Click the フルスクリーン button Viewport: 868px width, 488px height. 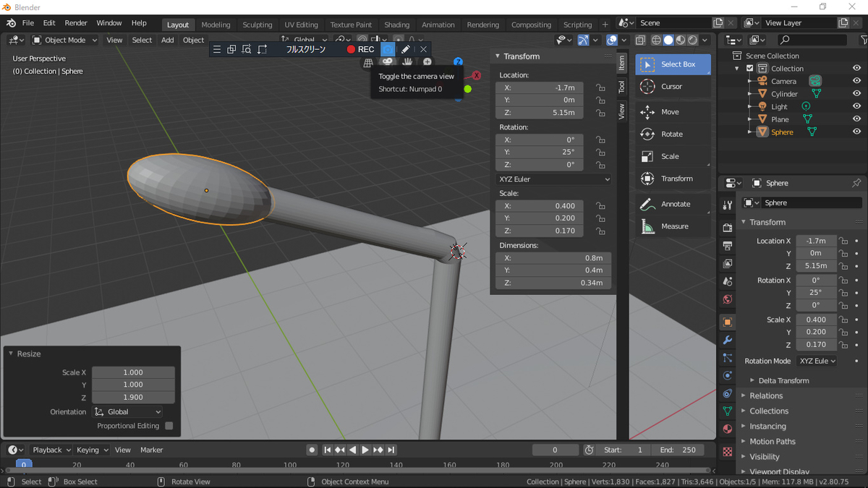coord(306,49)
